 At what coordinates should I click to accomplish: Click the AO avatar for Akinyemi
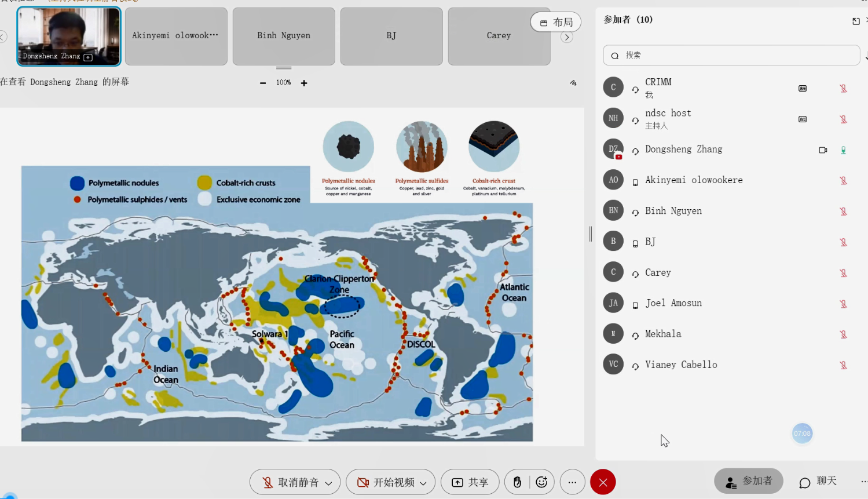pyautogui.click(x=613, y=180)
